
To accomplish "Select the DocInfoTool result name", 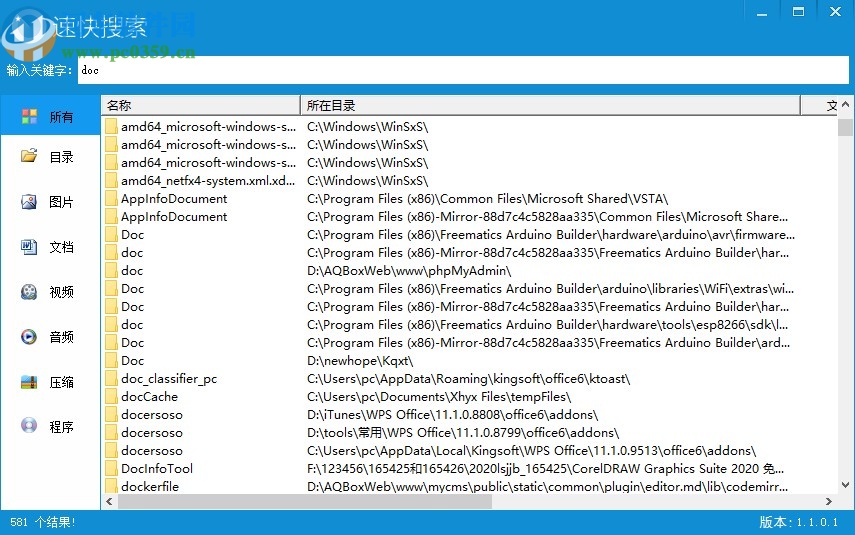I will (x=157, y=468).
